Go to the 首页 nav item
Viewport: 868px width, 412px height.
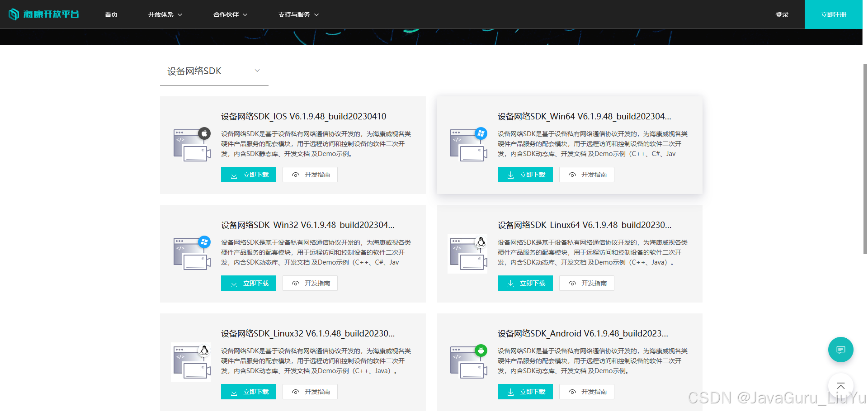point(111,14)
